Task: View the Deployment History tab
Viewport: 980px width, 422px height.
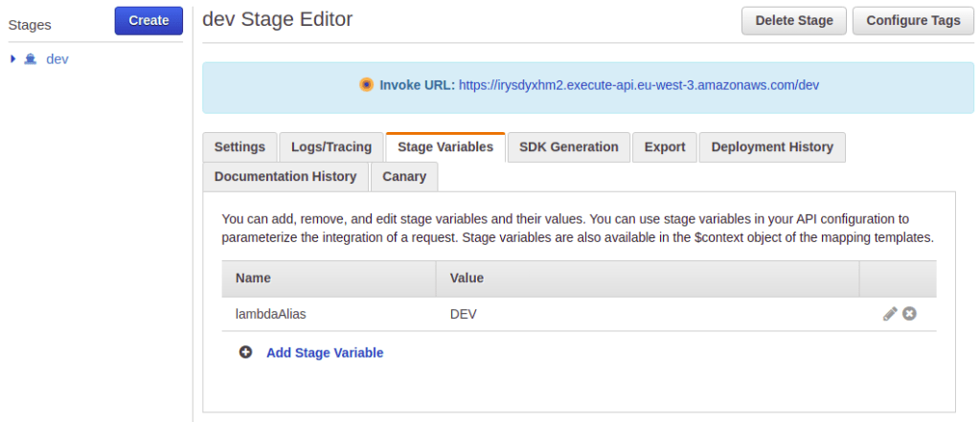Action: 772,146
